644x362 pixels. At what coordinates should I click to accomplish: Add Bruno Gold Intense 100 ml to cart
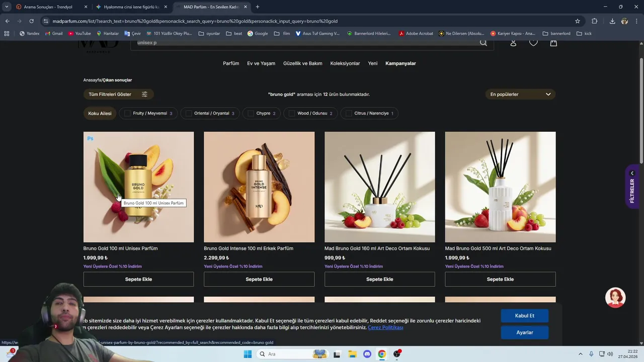click(x=259, y=279)
